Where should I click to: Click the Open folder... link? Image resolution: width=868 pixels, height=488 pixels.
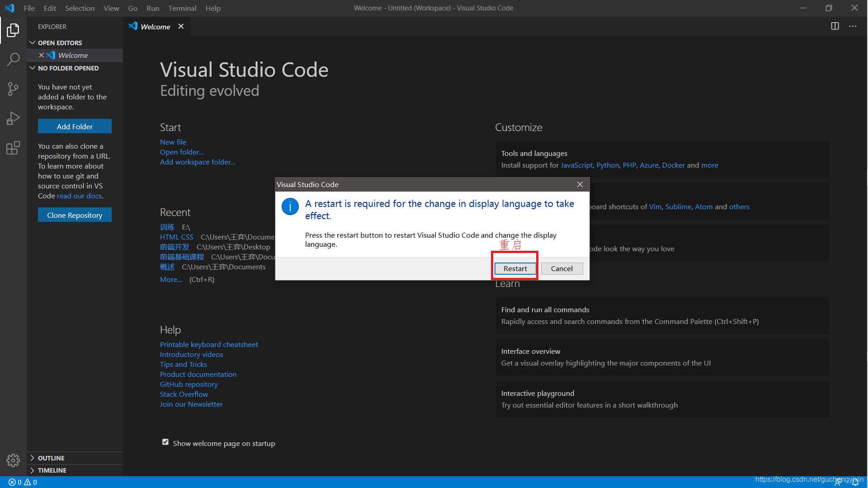[182, 152]
